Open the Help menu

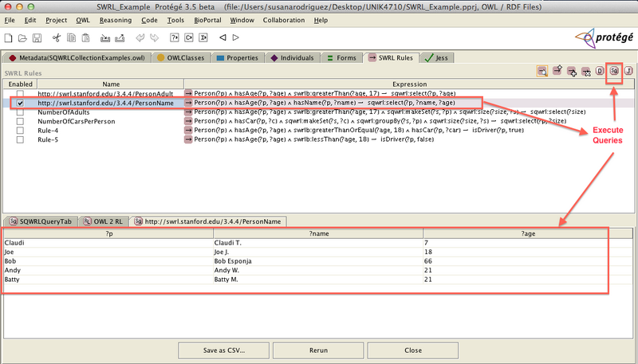[x=321, y=20]
